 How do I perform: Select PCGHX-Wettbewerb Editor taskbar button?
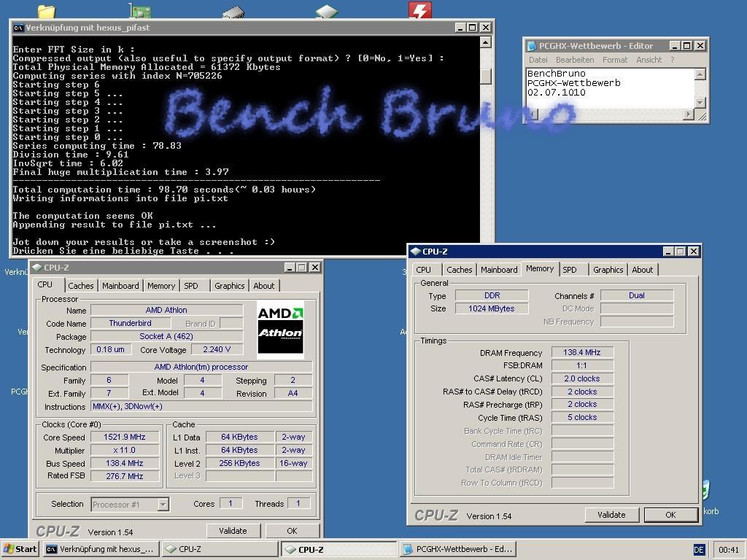[458, 549]
